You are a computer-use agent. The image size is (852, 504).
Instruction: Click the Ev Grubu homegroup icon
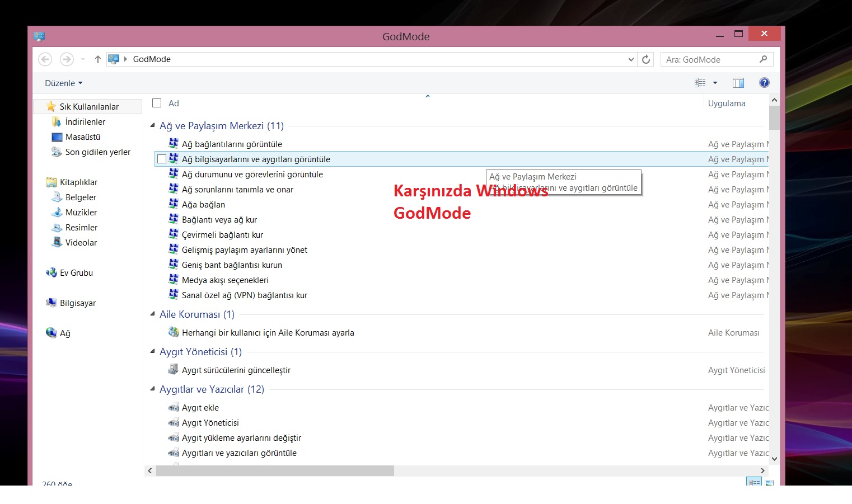[51, 272]
